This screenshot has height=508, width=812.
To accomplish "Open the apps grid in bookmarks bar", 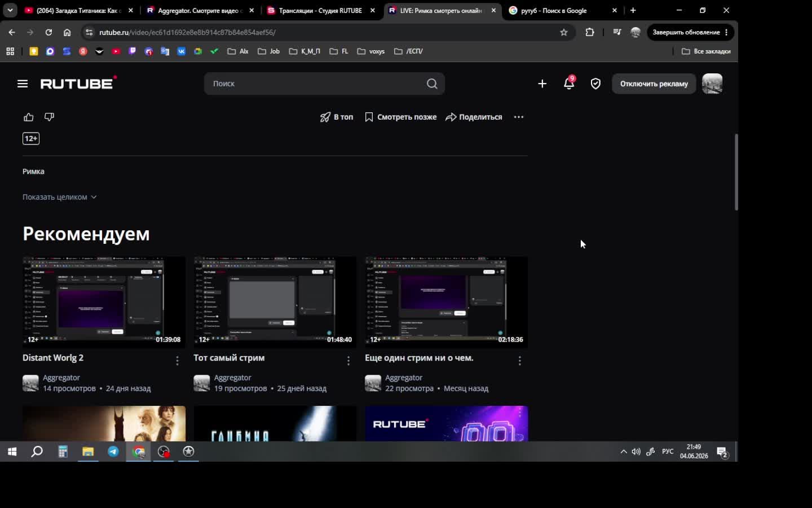I will point(10,51).
